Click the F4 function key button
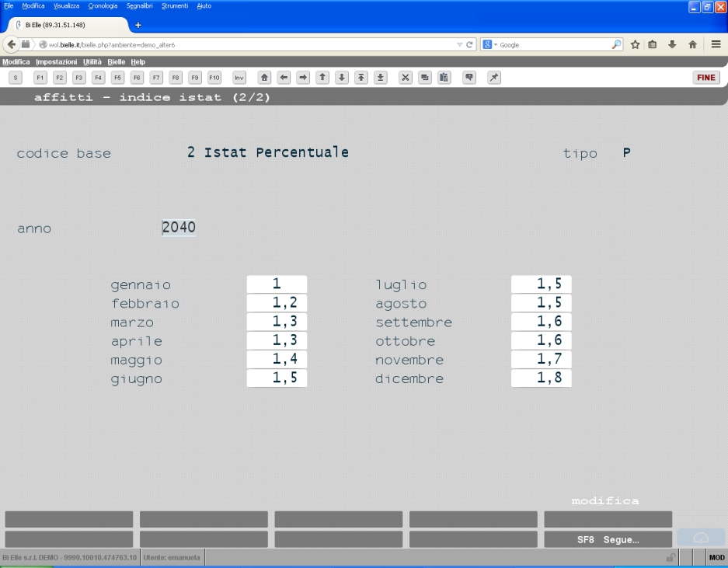Viewport: 728px width, 568px height. click(x=98, y=78)
